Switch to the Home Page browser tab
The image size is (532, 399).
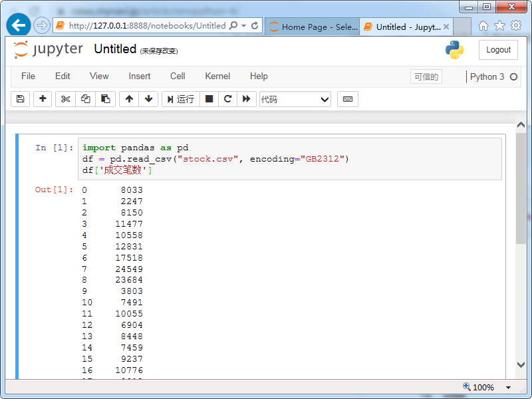pos(311,25)
